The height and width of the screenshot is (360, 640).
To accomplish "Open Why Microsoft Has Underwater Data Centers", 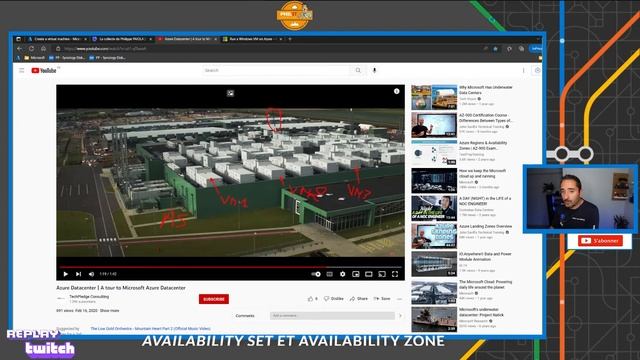I will pos(486,90).
